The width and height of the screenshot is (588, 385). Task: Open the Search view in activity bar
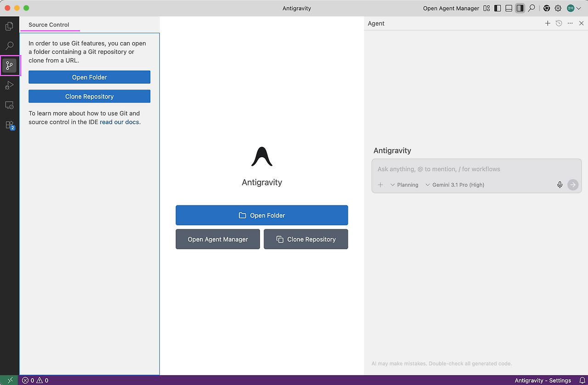click(9, 46)
